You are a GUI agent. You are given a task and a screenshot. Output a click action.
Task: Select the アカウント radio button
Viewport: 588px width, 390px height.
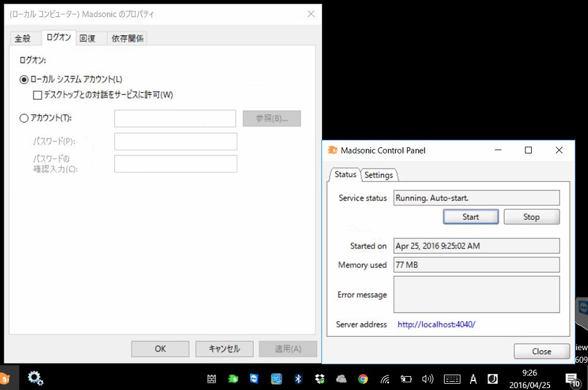pos(25,118)
